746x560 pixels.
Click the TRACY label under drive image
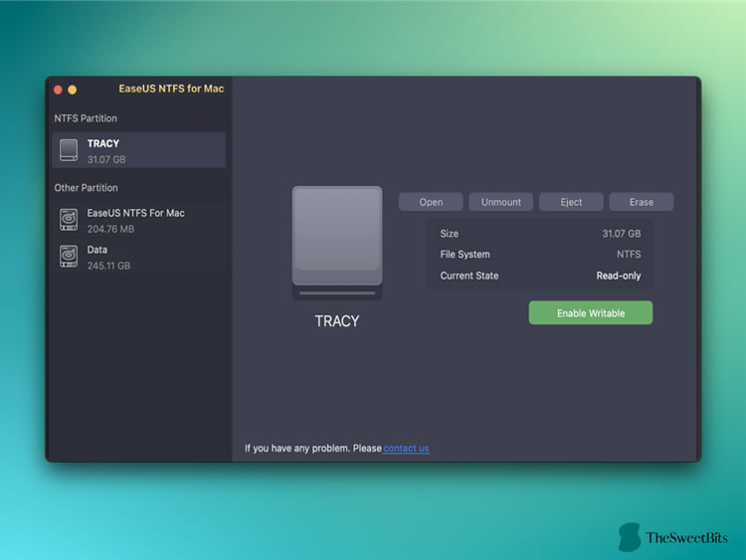tap(337, 321)
